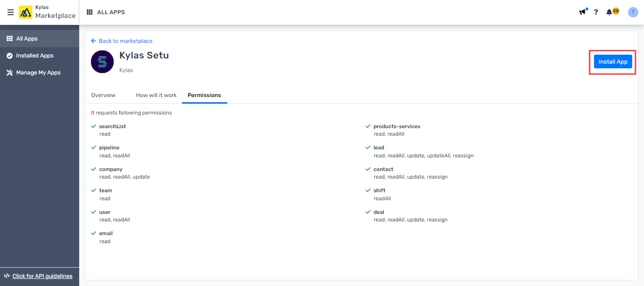The image size is (644, 286).
Task: Click the lead permission label
Action: point(379,147)
